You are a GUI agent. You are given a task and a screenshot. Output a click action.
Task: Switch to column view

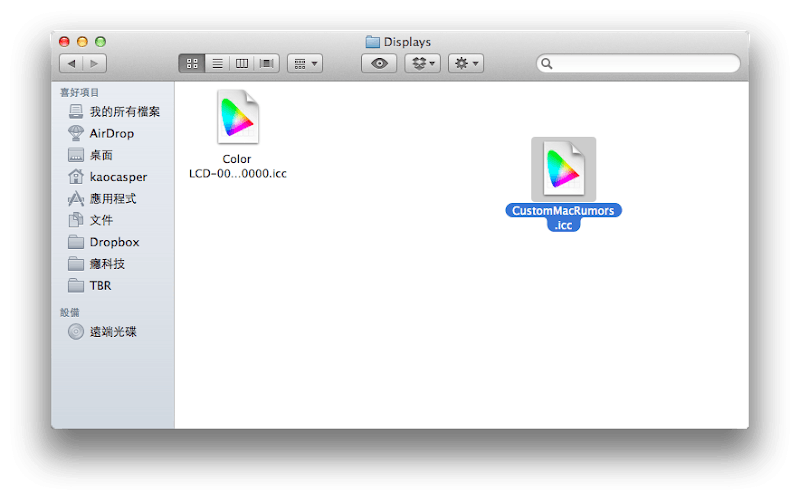(x=242, y=63)
